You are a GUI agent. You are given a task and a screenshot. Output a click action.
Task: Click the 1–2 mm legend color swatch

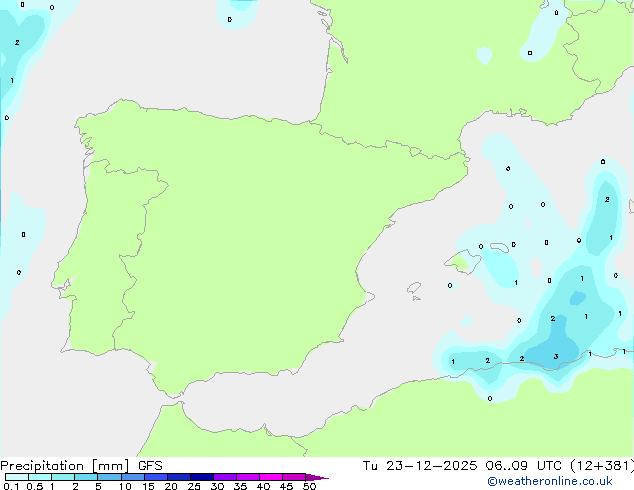(x=63, y=477)
